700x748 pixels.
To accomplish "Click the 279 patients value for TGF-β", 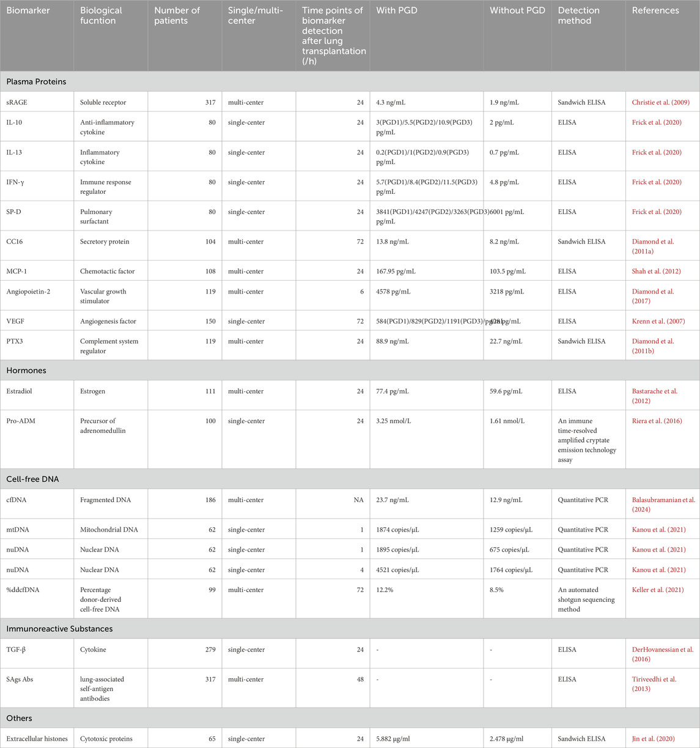I will tap(210, 650).
